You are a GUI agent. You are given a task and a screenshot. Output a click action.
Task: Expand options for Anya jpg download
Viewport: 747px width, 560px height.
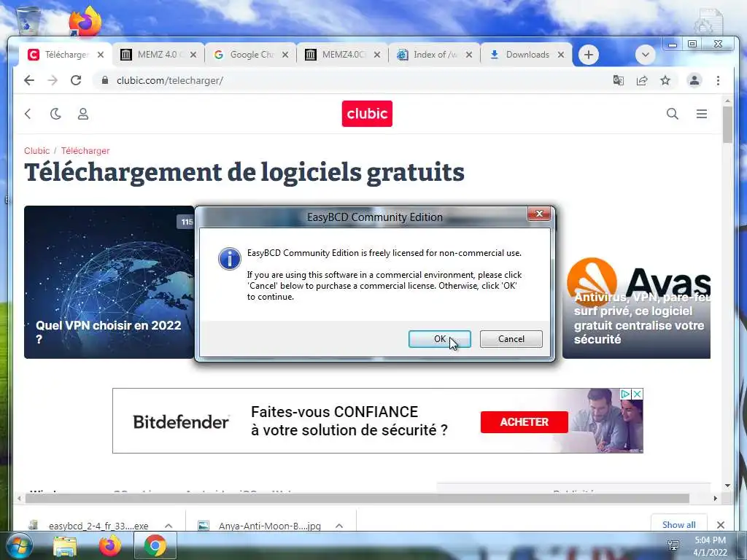point(339,526)
